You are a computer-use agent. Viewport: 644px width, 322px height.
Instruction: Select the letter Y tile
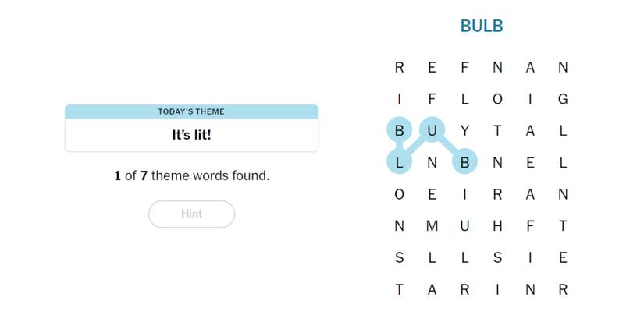[464, 131]
